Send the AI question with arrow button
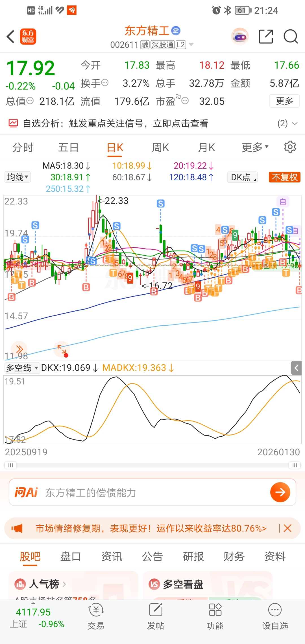 [280, 492]
